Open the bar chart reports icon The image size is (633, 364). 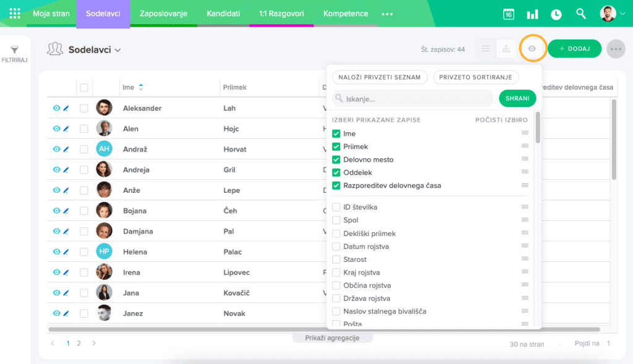coord(532,14)
